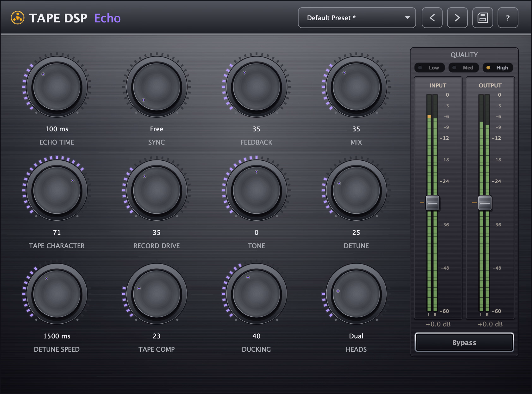The width and height of the screenshot is (532, 394).
Task: Click the 40 ducking value
Action: [x=257, y=336]
